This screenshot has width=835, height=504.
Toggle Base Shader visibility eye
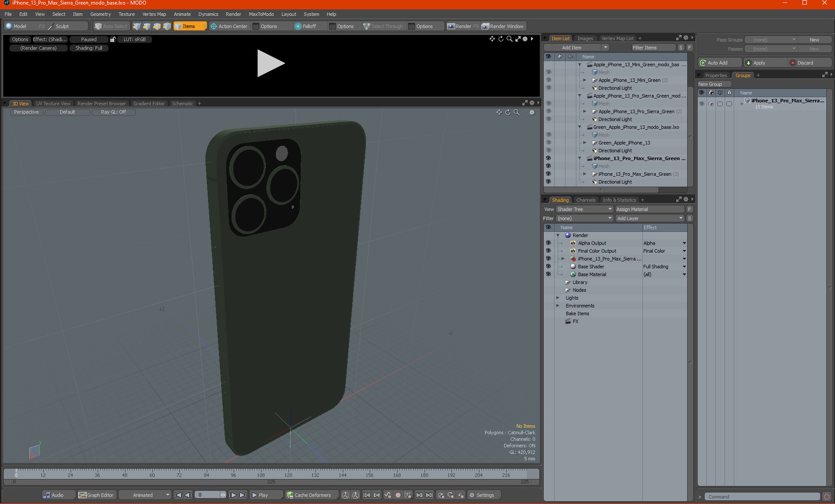coord(548,266)
